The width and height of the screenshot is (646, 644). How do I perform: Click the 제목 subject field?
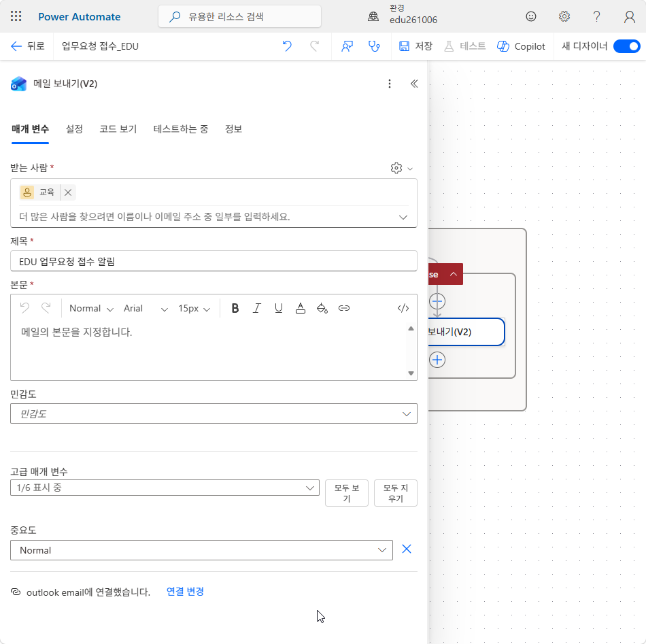coord(214,261)
